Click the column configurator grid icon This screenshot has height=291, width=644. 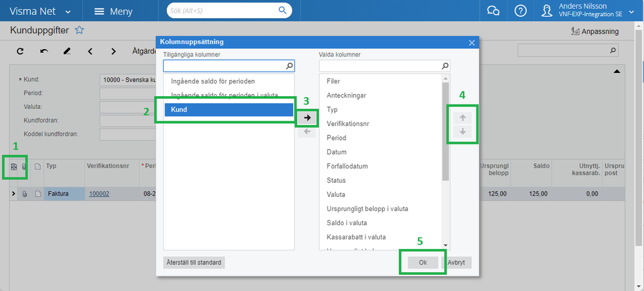14,166
